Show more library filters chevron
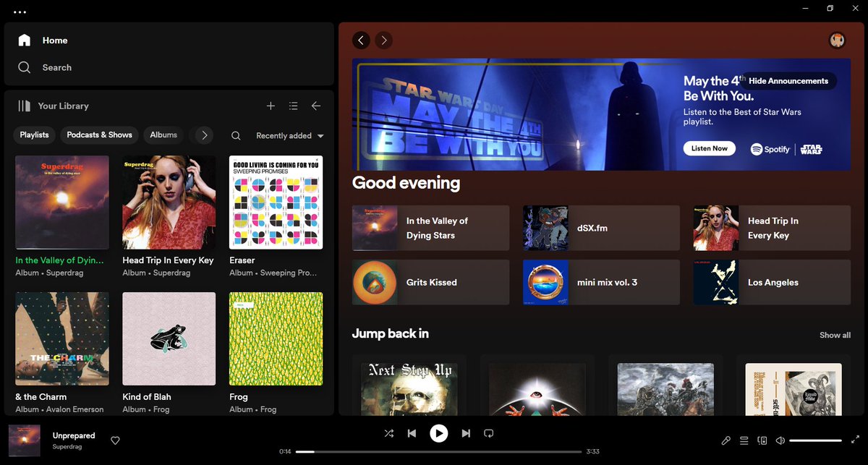 pos(205,135)
